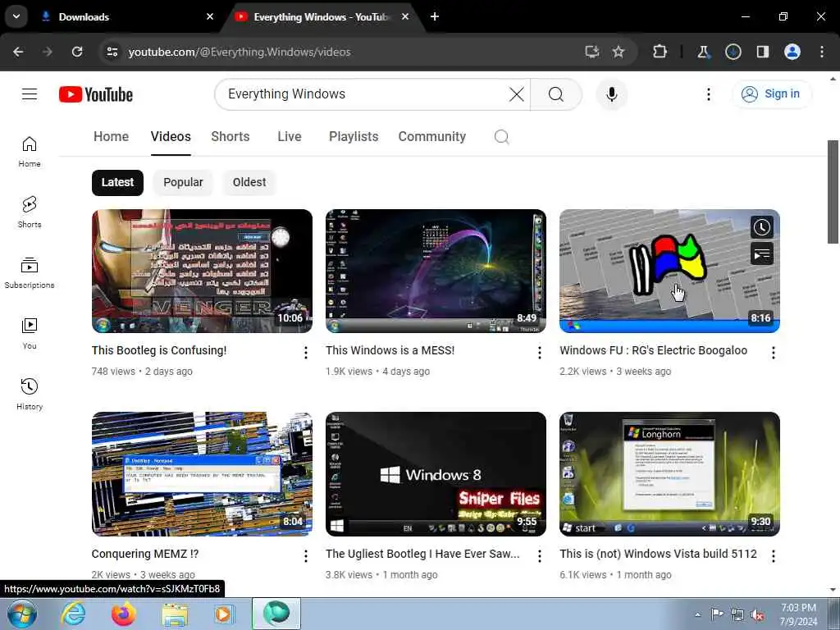
Task: Launch Internet Explorer from taskbar
Action: click(73, 614)
